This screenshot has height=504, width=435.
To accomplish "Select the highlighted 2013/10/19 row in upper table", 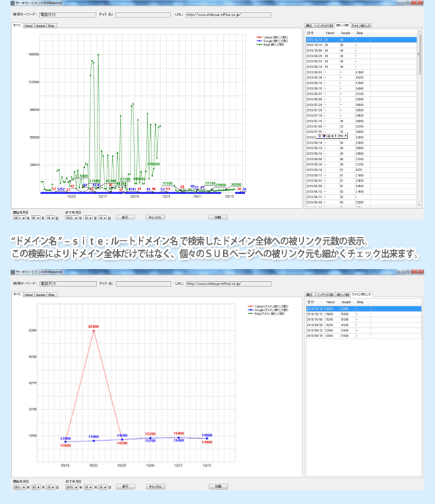I will tap(361, 40).
